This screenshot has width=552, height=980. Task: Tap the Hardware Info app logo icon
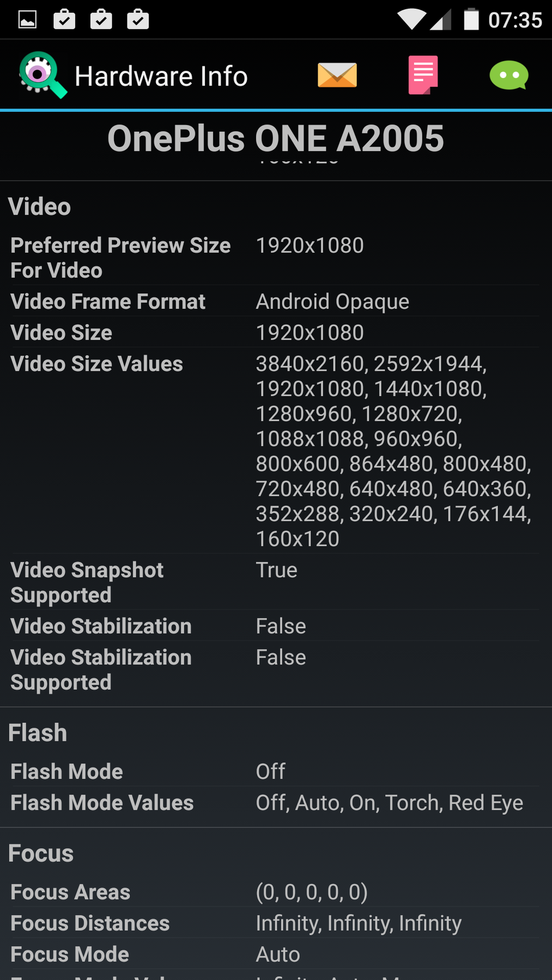point(43,75)
